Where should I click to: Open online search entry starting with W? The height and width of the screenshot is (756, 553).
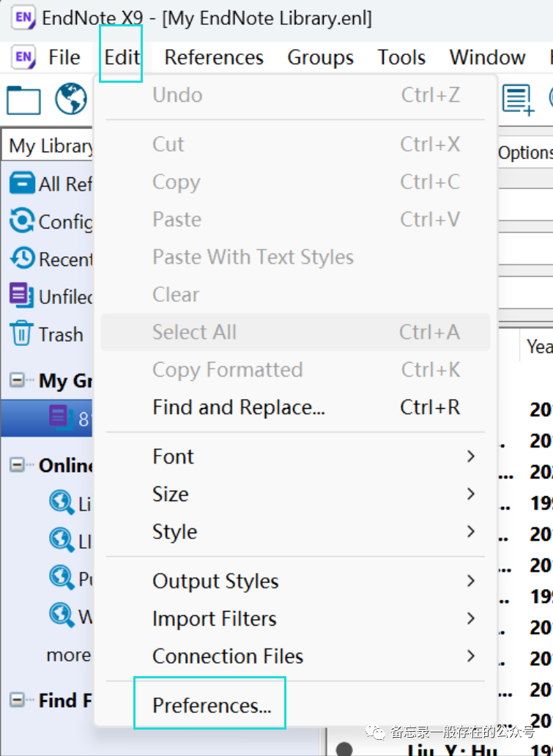coord(70,615)
